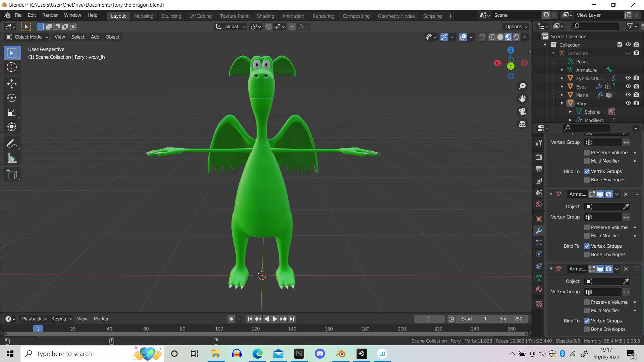644x362 pixels.
Task: Select the Rotate tool
Action: pyautogui.click(x=12, y=98)
